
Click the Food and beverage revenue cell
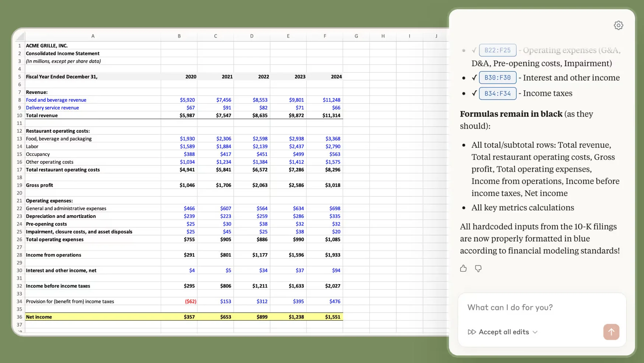(x=56, y=100)
